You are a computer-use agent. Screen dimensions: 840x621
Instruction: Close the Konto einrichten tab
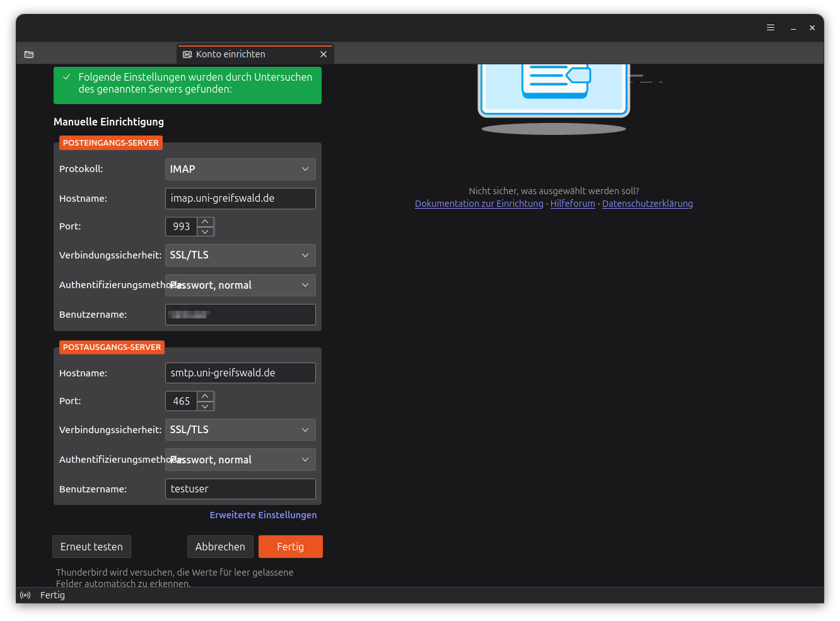pyautogui.click(x=324, y=55)
